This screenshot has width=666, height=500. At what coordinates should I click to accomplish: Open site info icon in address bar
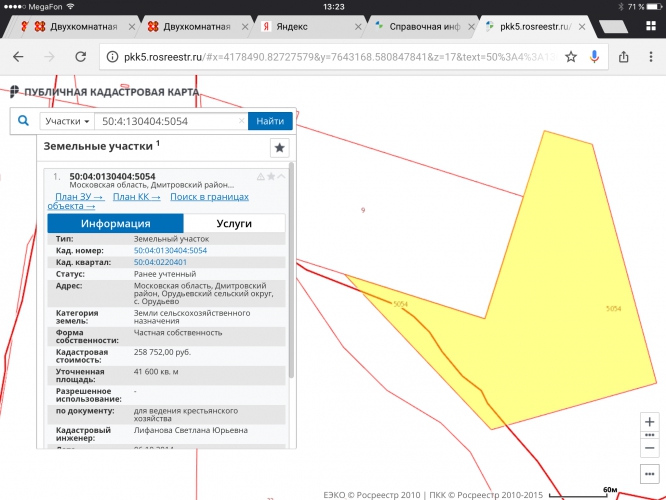[112, 57]
